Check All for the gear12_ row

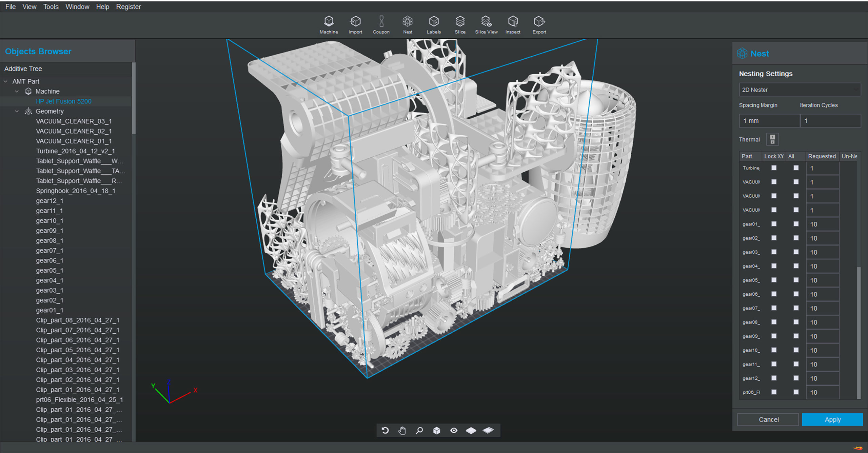pyautogui.click(x=796, y=378)
